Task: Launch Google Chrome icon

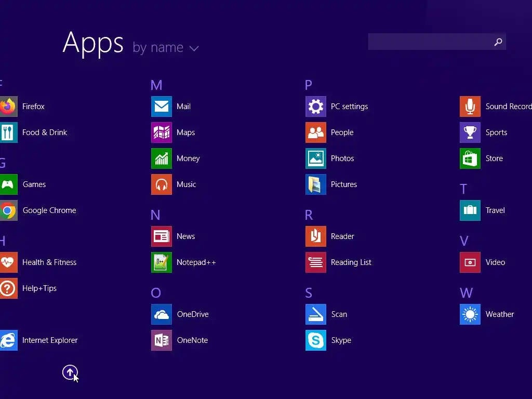Action: [x=8, y=210]
